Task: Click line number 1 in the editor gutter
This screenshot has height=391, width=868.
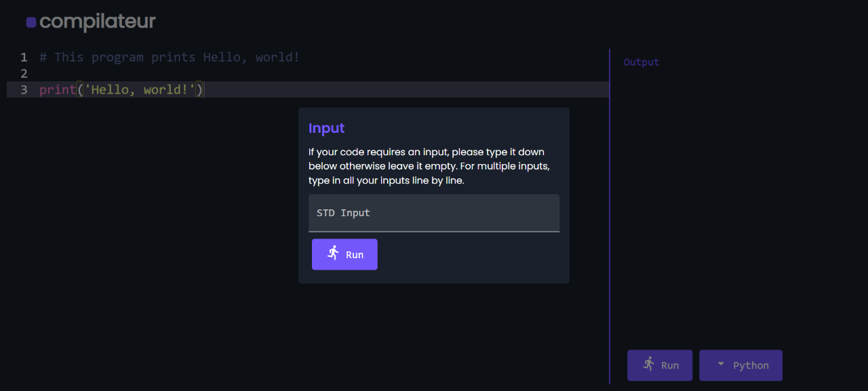Action: point(24,57)
